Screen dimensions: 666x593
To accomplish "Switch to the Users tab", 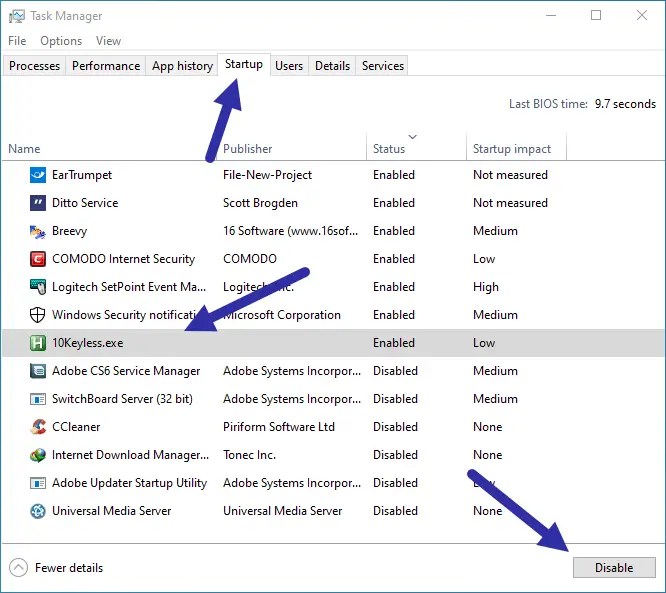I will click(x=289, y=66).
